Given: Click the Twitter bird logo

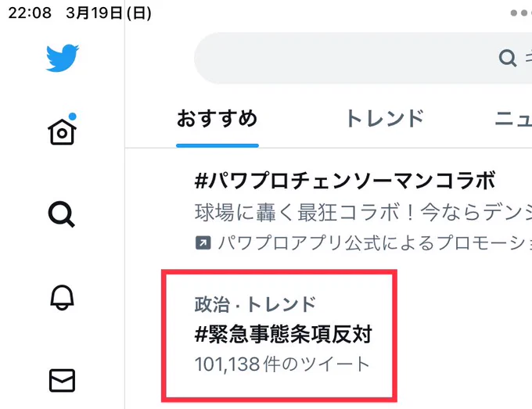Looking at the screenshot, I should pyautogui.click(x=63, y=58).
